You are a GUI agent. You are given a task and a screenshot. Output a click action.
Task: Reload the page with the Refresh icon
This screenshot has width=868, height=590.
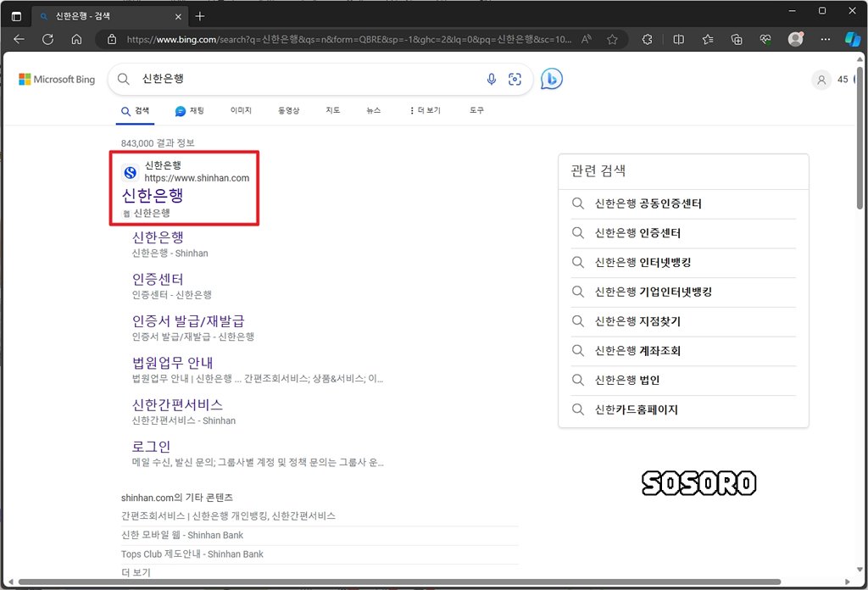[47, 39]
